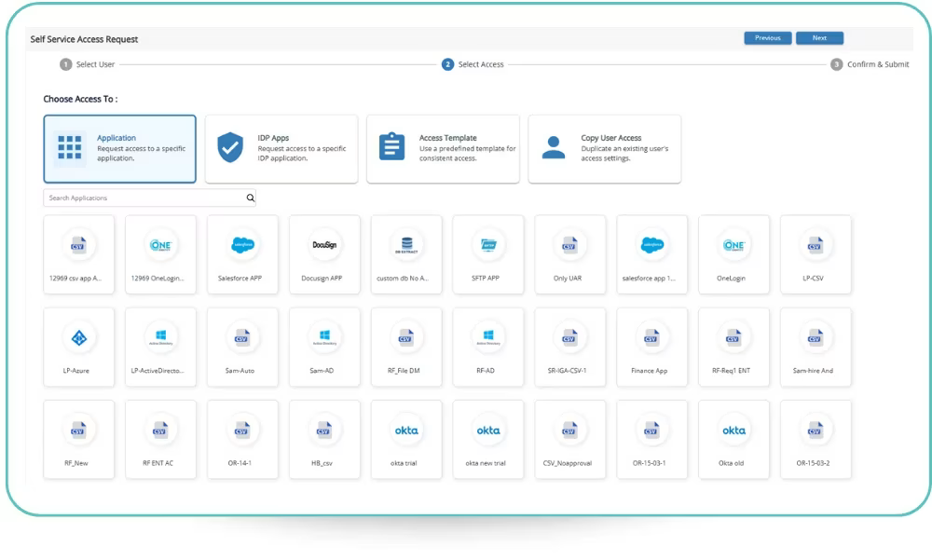
Task: Choose the LP-Azure application icon
Action: pos(79,337)
